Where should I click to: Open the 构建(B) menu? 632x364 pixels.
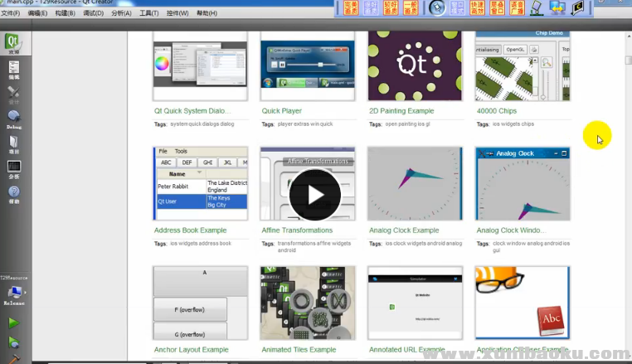66,13
